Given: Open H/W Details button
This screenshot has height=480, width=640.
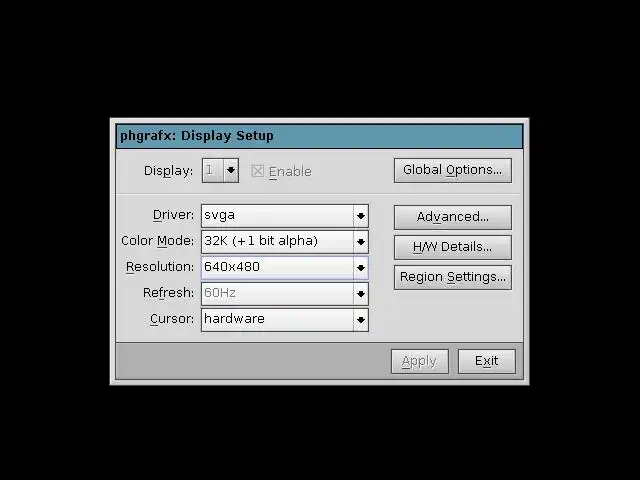Looking at the screenshot, I should [x=453, y=247].
